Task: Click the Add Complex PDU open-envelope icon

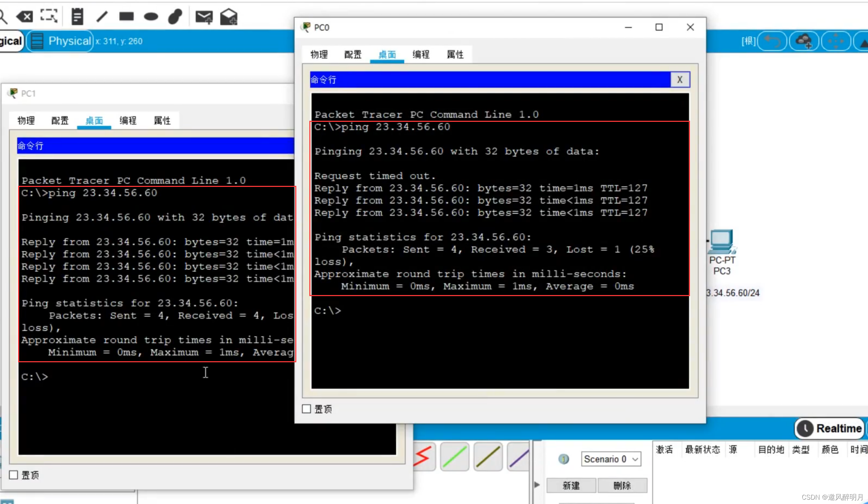Action: [229, 17]
